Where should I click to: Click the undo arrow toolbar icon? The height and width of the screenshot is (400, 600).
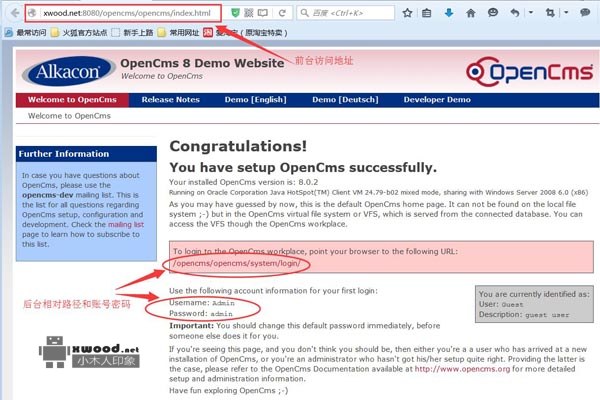click(x=515, y=13)
